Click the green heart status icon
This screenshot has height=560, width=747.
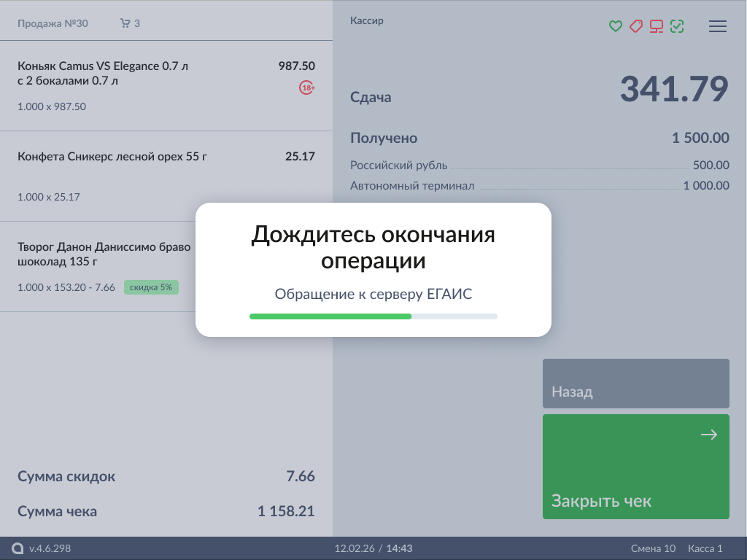[616, 27]
